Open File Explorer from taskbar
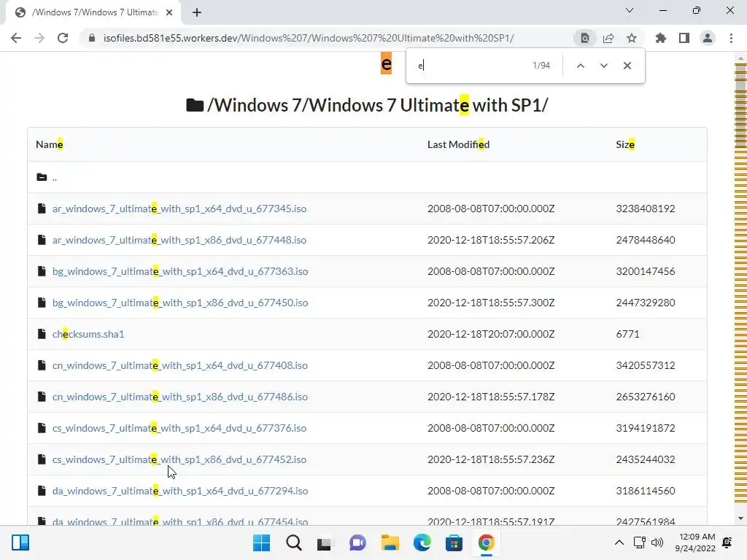 [x=390, y=542]
